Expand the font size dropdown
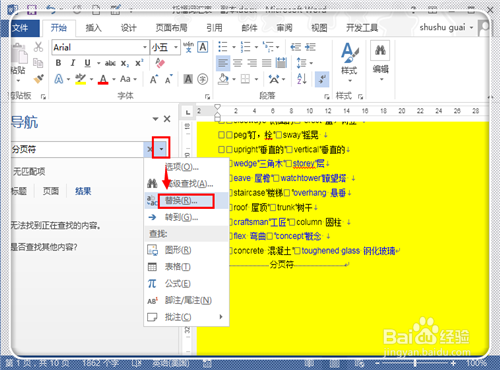The height and width of the screenshot is (370, 500). click(x=176, y=47)
